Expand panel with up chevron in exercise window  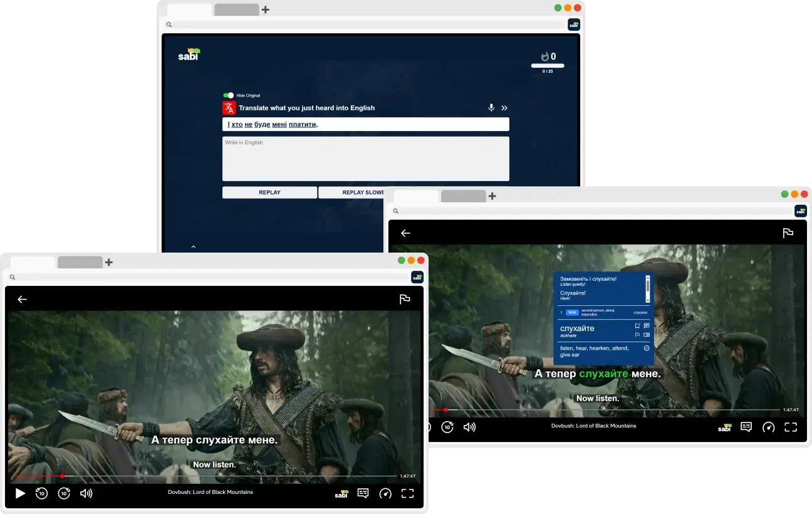[193, 247]
